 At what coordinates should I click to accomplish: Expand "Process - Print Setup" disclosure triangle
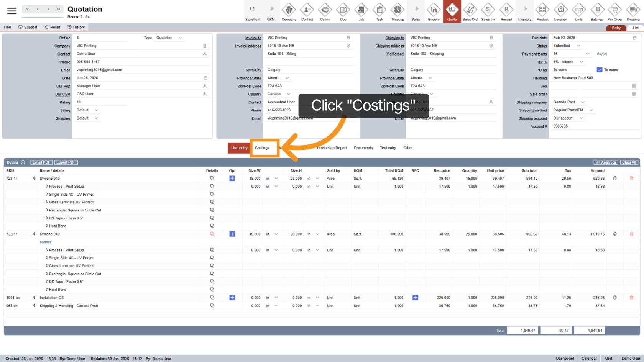click(x=47, y=186)
